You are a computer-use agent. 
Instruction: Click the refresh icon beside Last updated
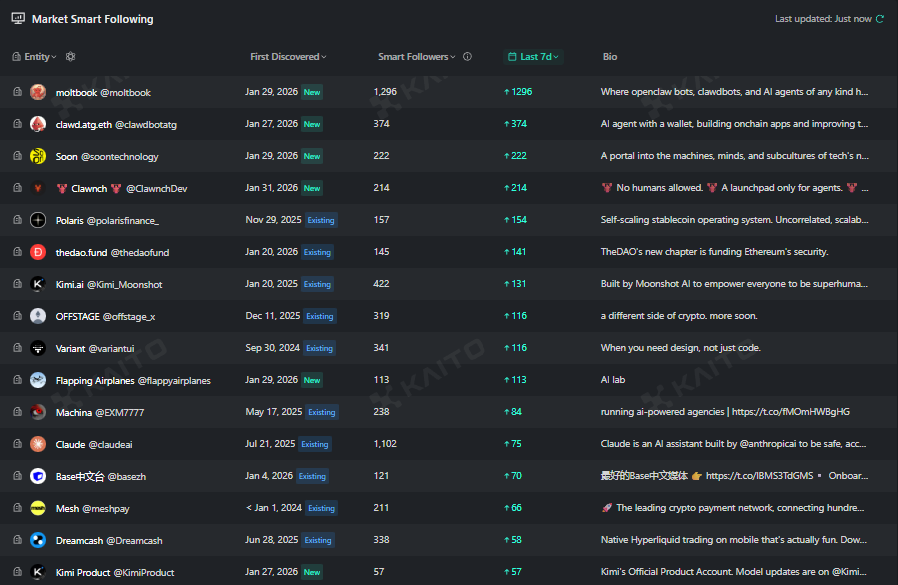pos(880,19)
